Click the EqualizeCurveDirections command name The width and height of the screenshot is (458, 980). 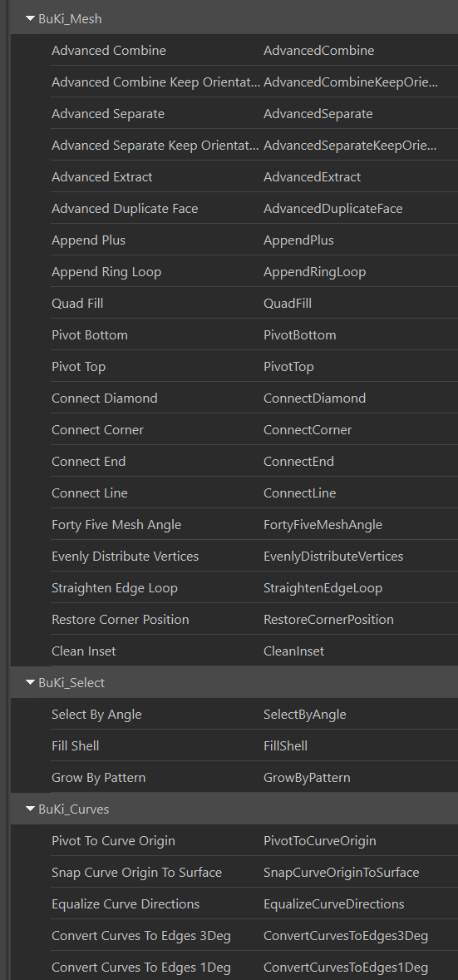click(333, 903)
